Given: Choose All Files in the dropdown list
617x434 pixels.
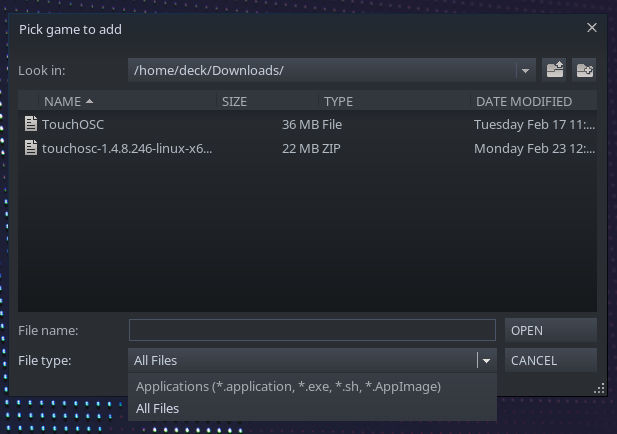Looking at the screenshot, I should (x=158, y=408).
